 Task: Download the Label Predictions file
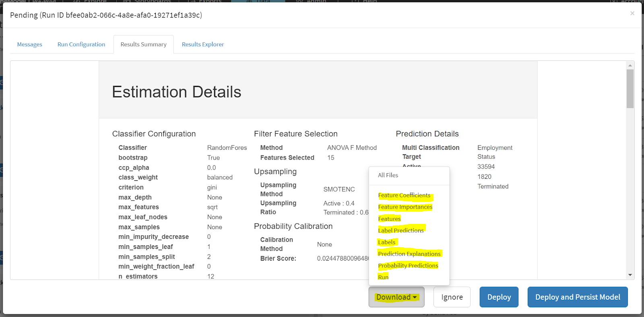click(401, 230)
